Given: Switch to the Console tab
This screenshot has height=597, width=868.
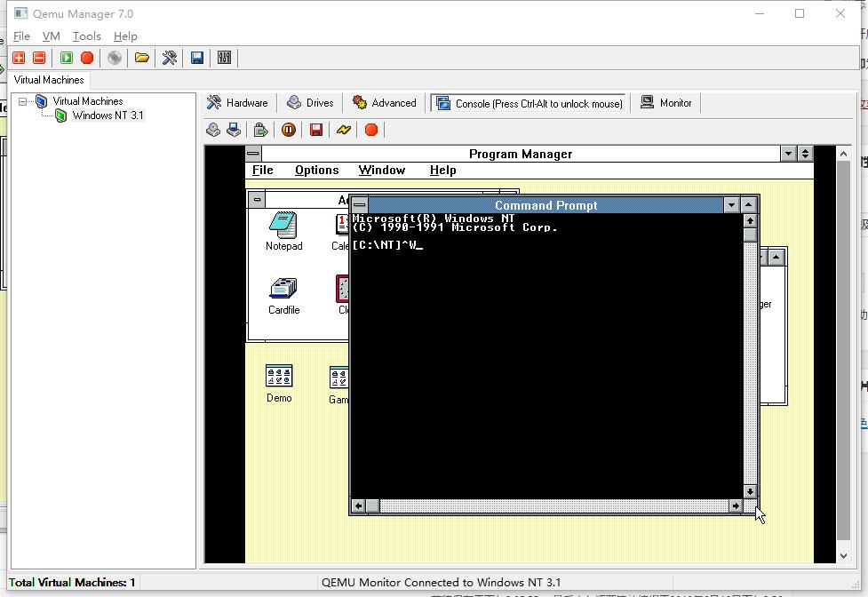Looking at the screenshot, I should coord(529,103).
